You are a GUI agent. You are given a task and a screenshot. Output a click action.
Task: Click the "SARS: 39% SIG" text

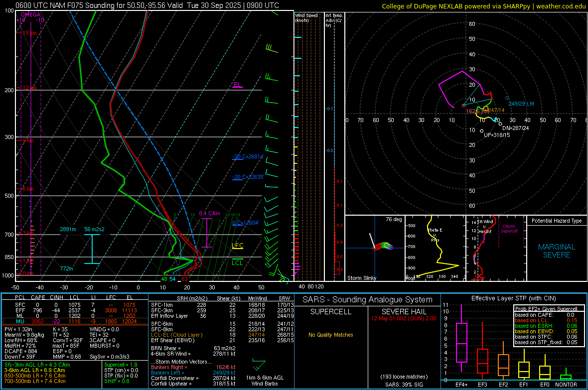pos(404,385)
